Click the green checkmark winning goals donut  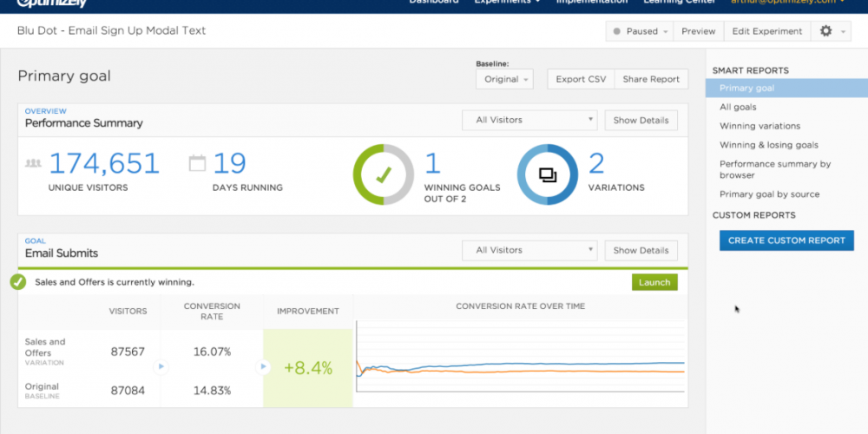click(383, 174)
